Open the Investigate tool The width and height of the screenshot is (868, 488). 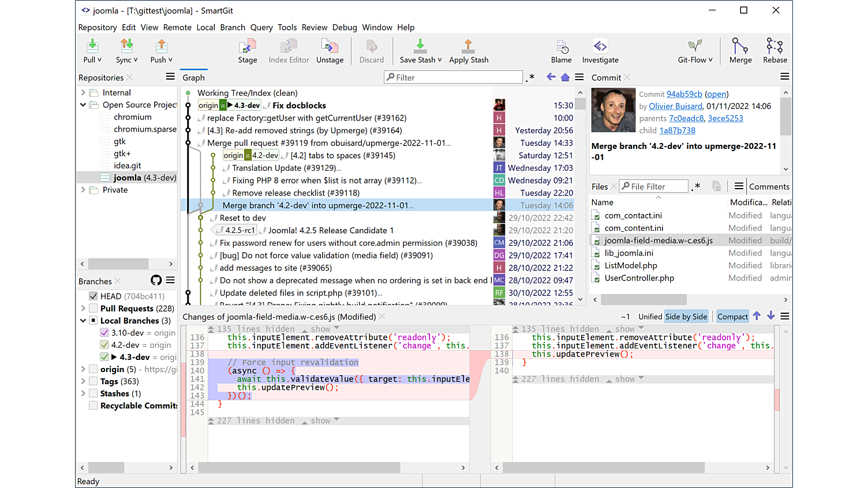coord(600,51)
